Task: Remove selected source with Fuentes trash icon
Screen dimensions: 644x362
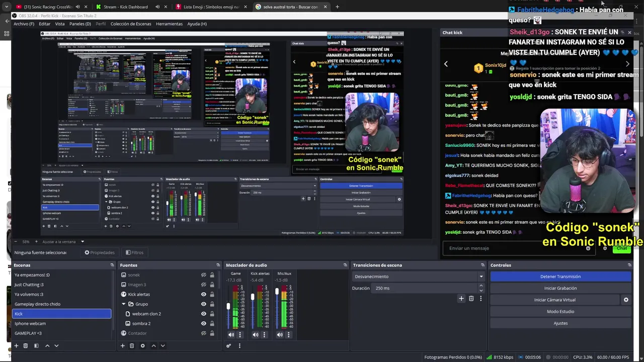Action: tap(132, 345)
